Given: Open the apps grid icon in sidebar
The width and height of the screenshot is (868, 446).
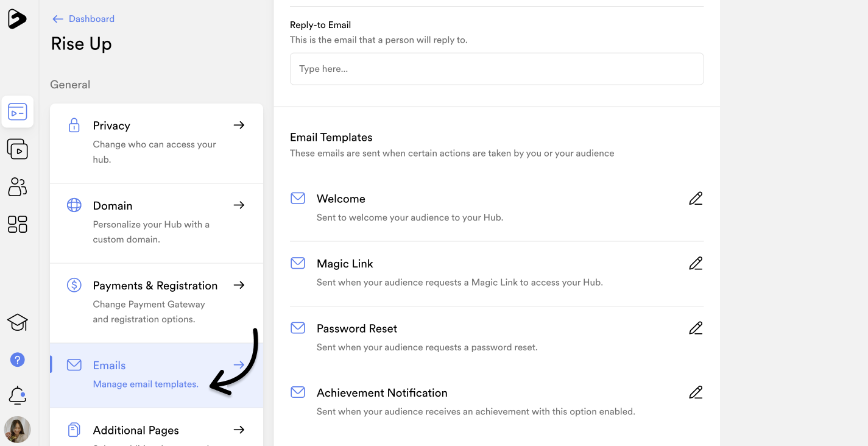Looking at the screenshot, I should [x=18, y=224].
